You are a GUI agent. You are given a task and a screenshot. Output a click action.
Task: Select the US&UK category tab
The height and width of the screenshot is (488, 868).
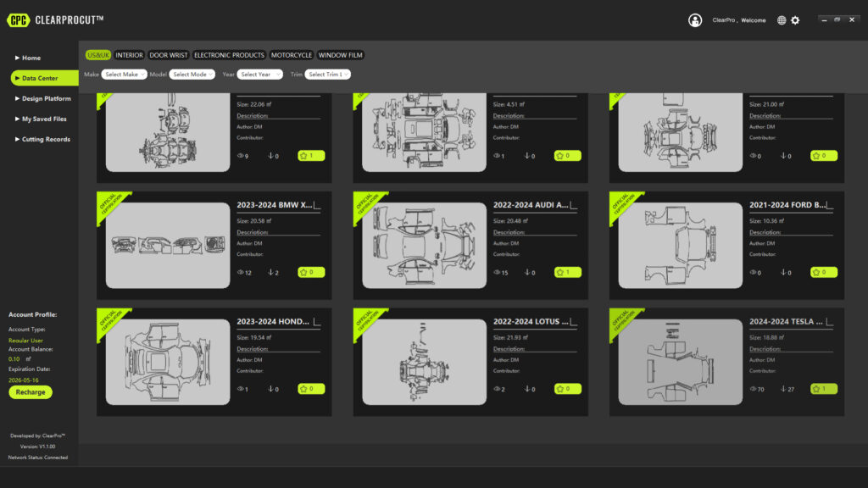point(98,55)
